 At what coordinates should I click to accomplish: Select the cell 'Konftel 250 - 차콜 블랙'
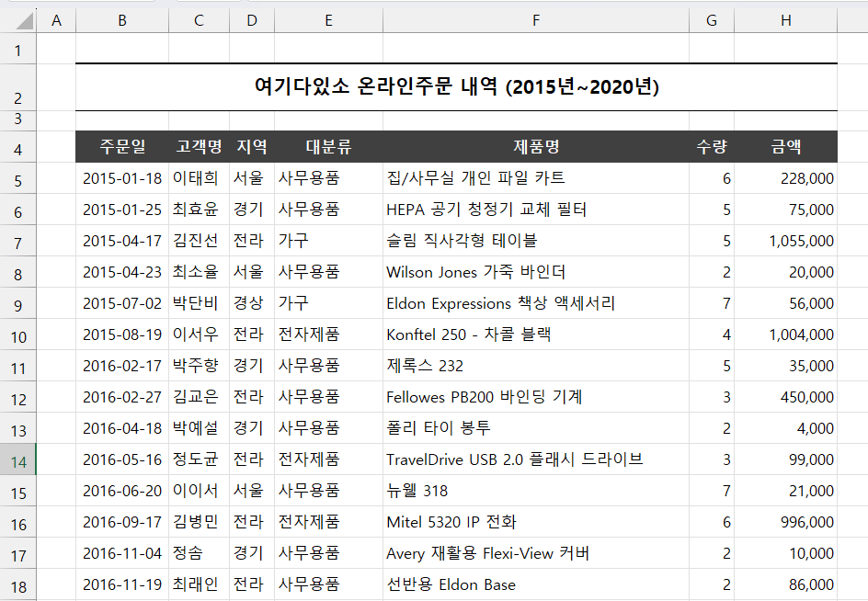[536, 335]
